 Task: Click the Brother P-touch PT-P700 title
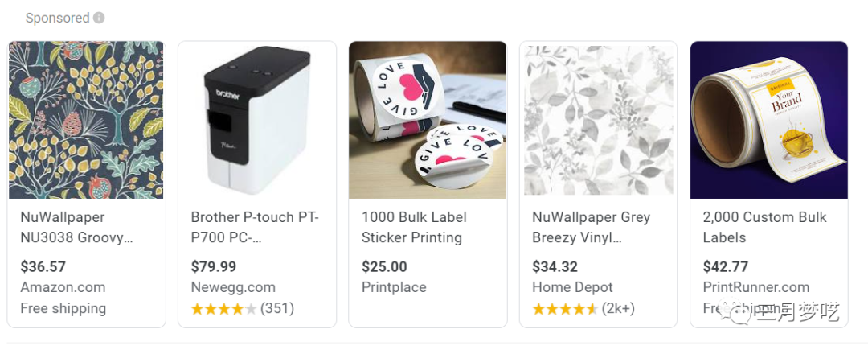point(254,227)
